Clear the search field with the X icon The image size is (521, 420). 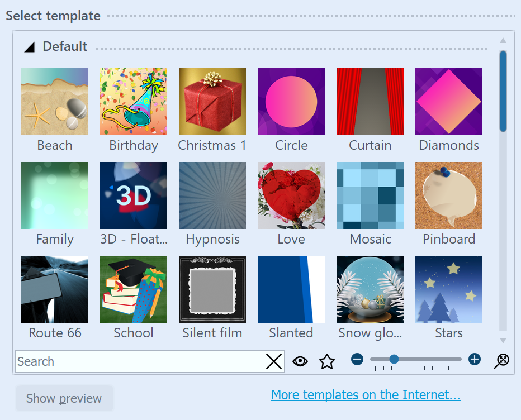[273, 361]
